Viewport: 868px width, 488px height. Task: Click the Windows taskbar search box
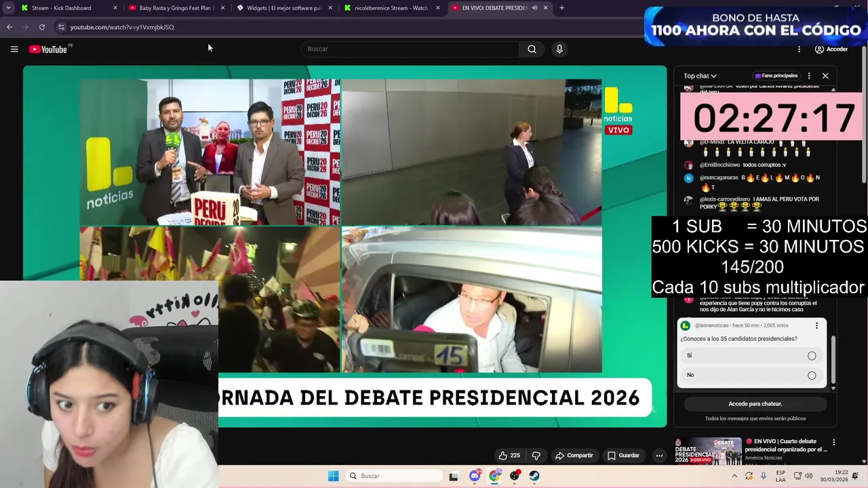point(393,476)
